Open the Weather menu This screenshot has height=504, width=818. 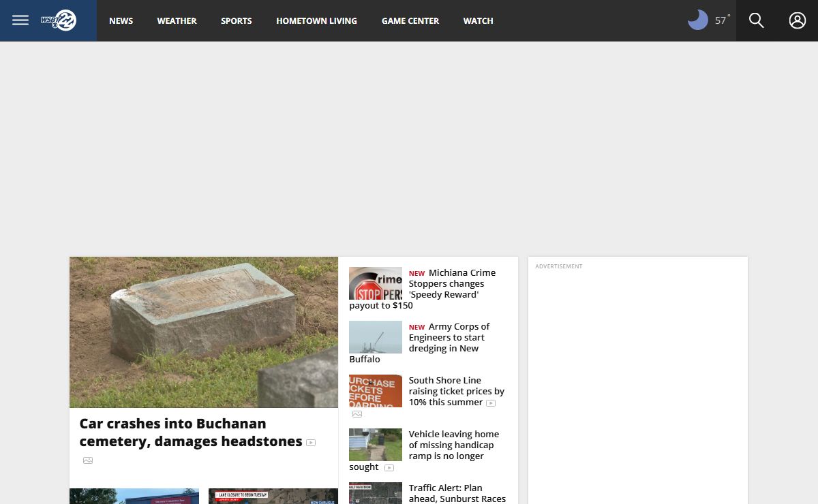point(177,20)
